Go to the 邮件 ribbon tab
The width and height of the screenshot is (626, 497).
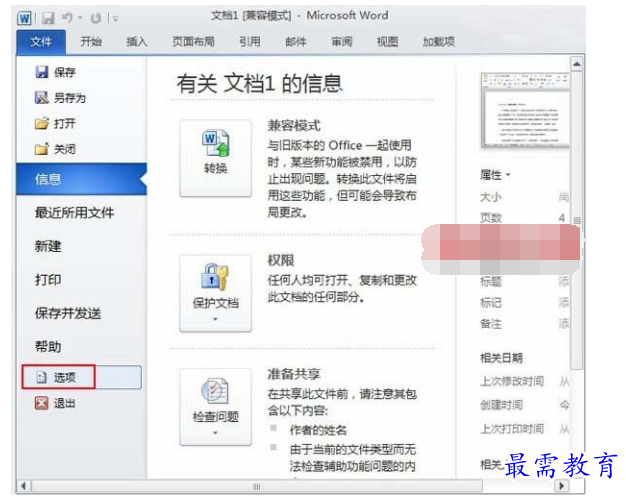pyautogui.click(x=296, y=42)
